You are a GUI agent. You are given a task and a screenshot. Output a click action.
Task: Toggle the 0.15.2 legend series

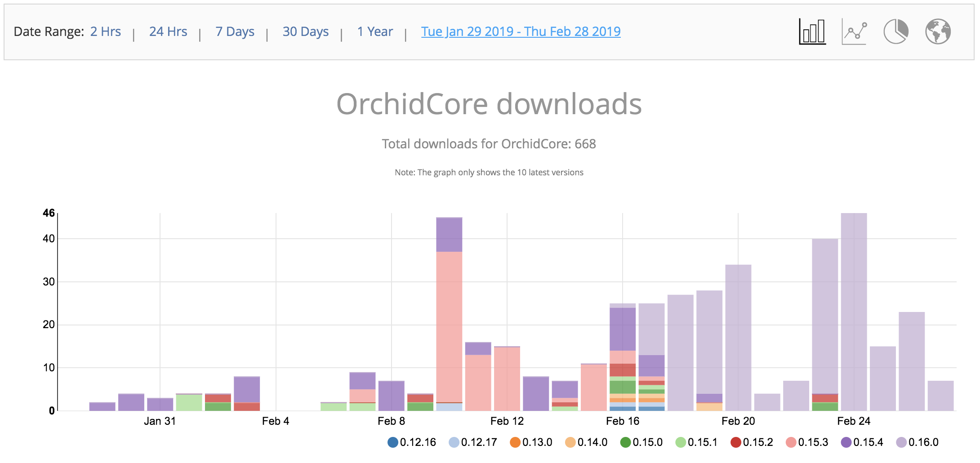click(752, 442)
